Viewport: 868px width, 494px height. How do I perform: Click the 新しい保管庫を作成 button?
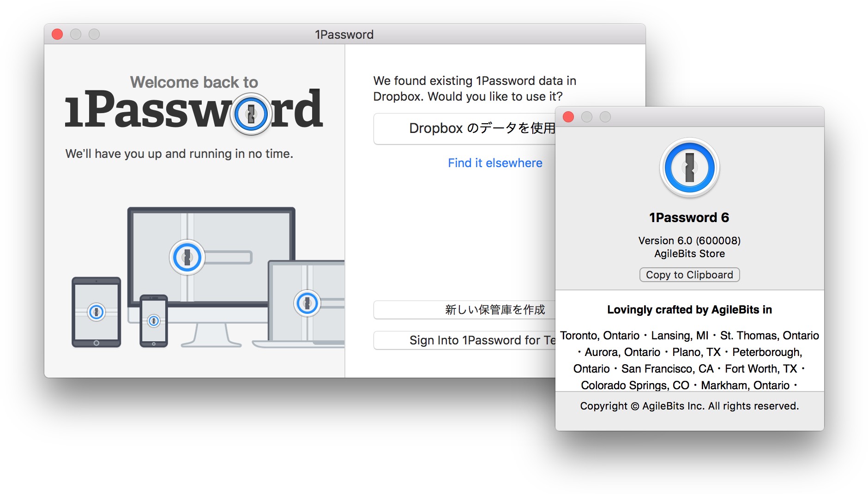point(464,310)
